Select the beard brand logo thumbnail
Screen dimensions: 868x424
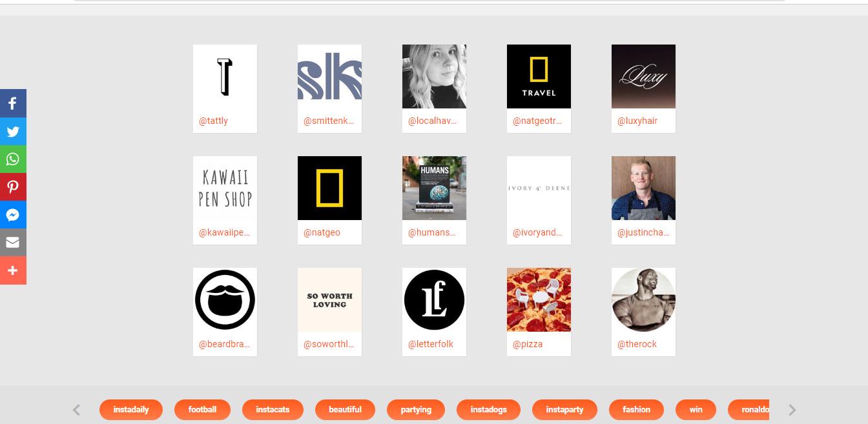[x=225, y=299]
